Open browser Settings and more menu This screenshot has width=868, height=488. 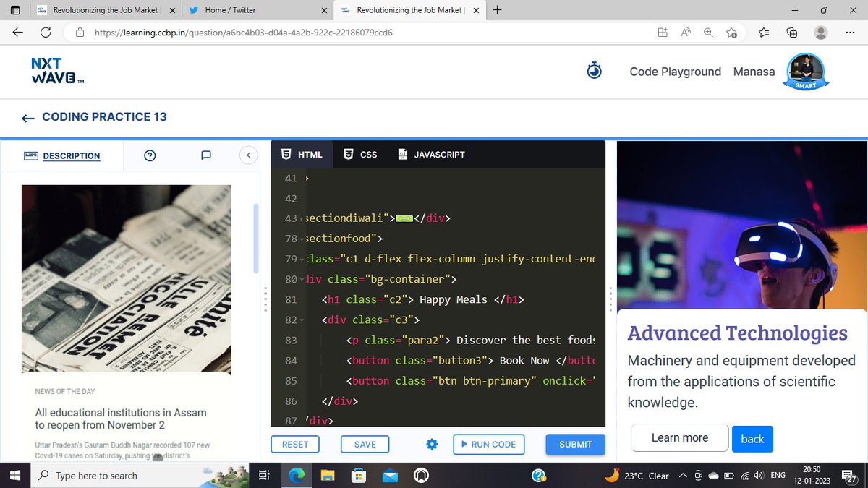coord(850,33)
